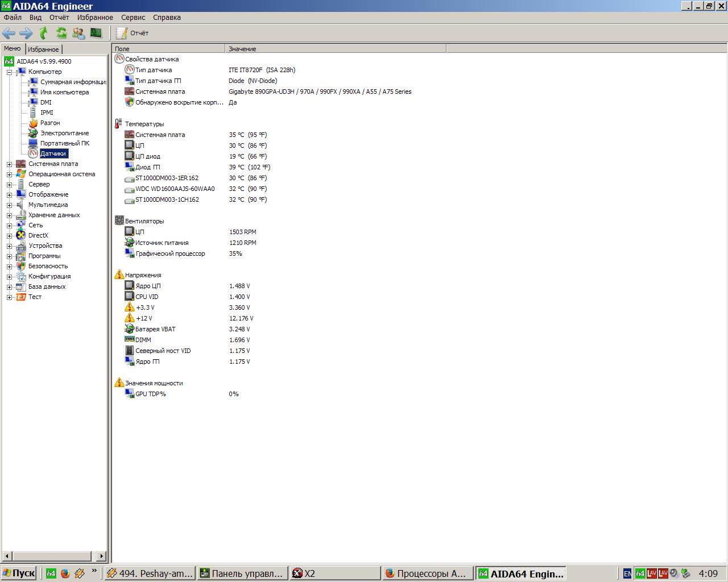Viewport: 728px width, 582px height.
Task: Click the blue Forward arrow in the toolbar
Action: [x=26, y=33]
